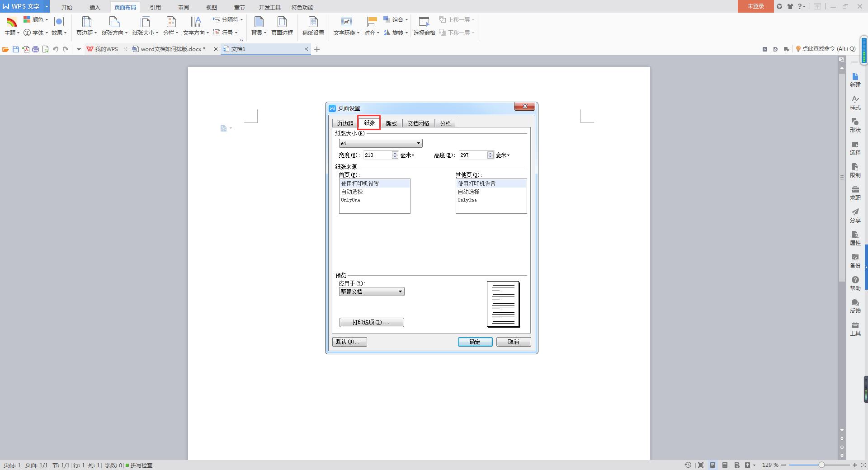The height and width of the screenshot is (470, 868).
Task: Click the height input field showing 297
Action: [472, 155]
